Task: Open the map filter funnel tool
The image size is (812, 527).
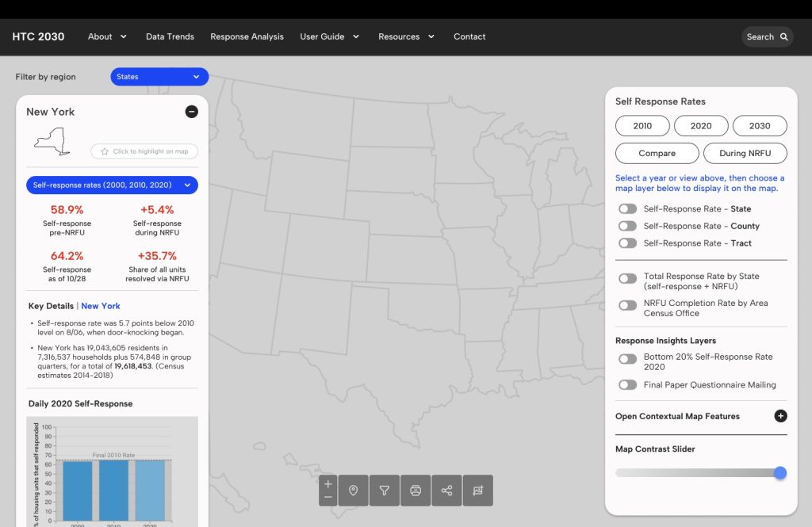Action: pos(385,491)
